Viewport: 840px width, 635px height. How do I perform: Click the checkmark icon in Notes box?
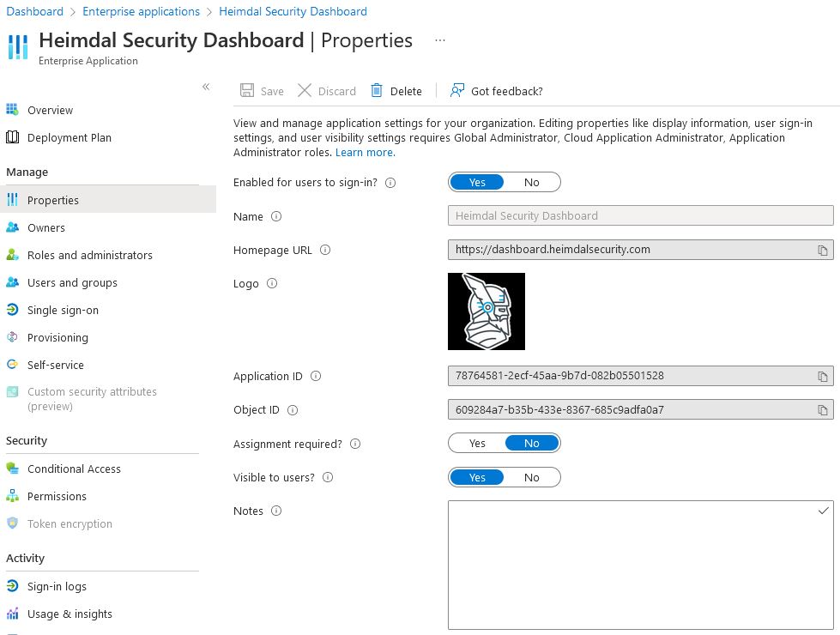tap(824, 511)
